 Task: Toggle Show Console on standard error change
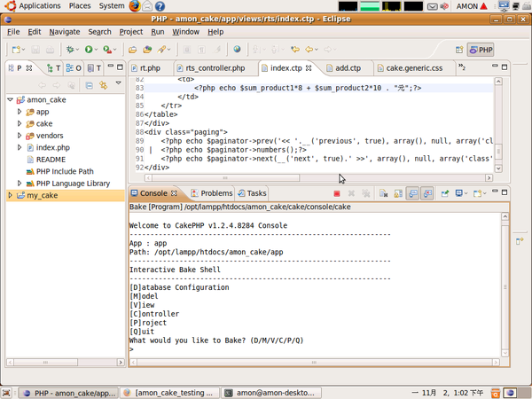pos(427,193)
